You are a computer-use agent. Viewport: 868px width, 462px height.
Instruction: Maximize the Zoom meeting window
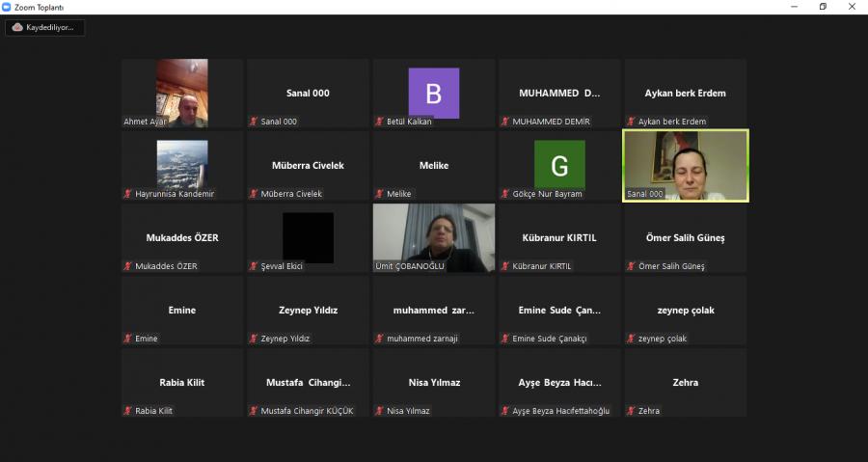pyautogui.click(x=823, y=7)
